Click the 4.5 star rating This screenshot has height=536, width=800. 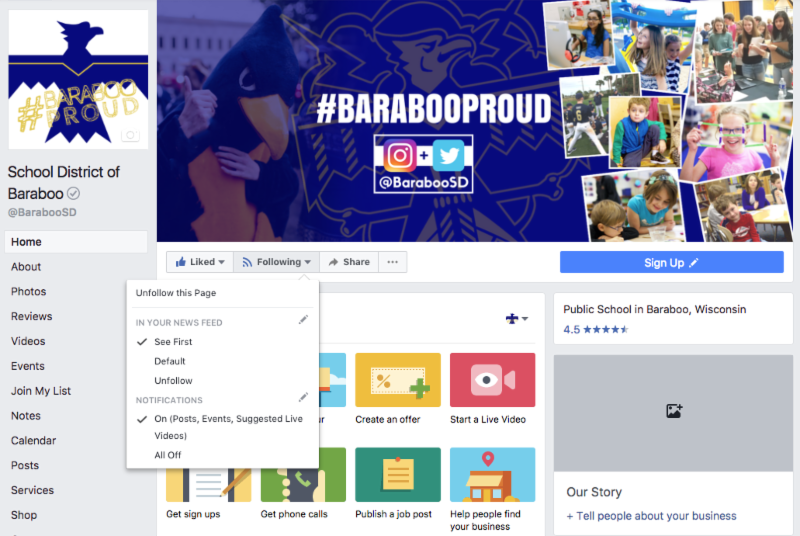[x=595, y=329]
